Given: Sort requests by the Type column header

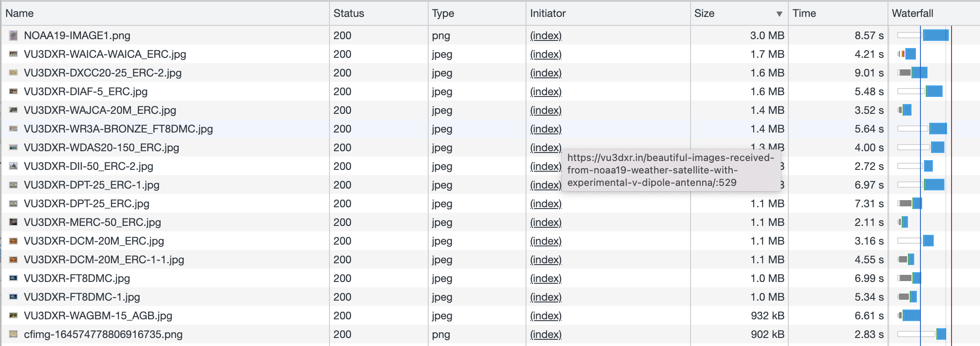Looking at the screenshot, I should pos(443,13).
